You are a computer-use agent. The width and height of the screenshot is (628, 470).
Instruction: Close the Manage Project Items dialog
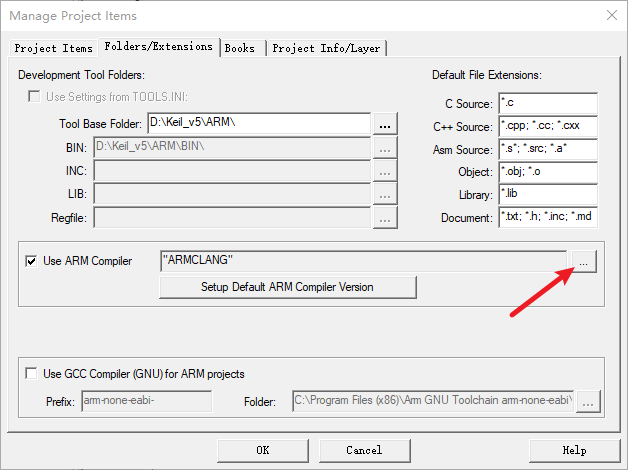click(612, 16)
